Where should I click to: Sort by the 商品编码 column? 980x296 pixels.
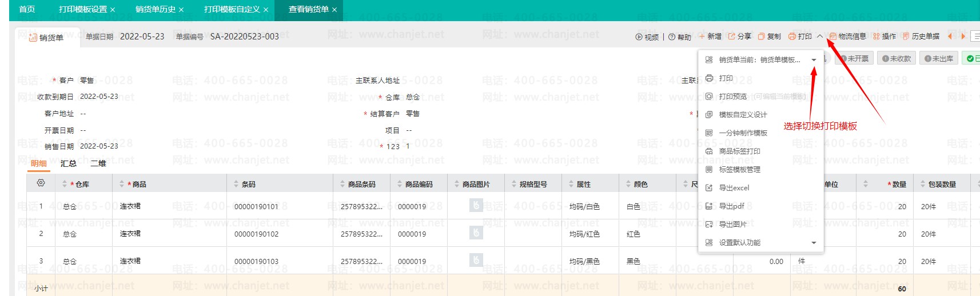click(x=400, y=184)
